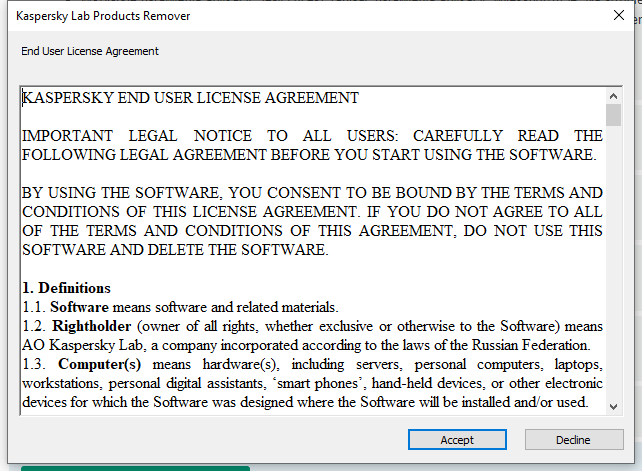Click 'IMPORTANT LEGAL NOTICE TO ALL USERS' line

pos(312,136)
